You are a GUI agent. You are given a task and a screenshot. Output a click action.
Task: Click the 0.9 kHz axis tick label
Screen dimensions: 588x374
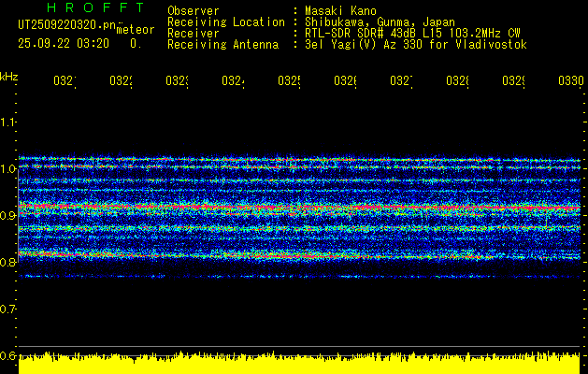7,215
